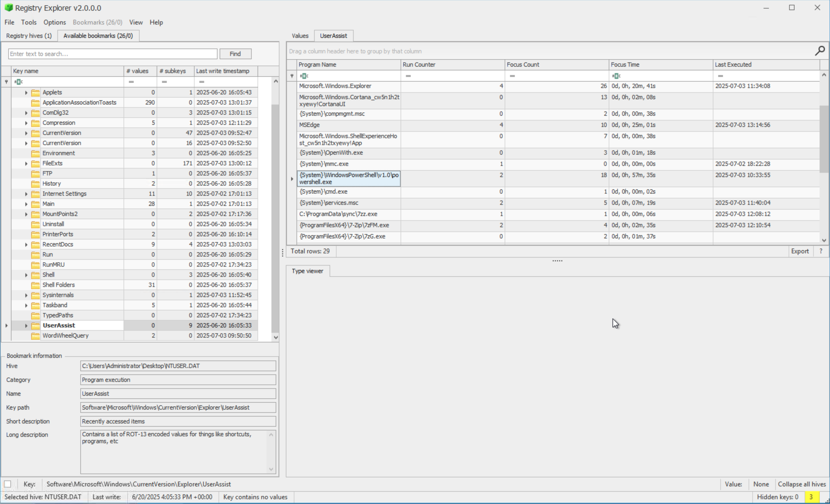
Task: Click the filter pin icon in the key tree filter row
Action: (6, 82)
